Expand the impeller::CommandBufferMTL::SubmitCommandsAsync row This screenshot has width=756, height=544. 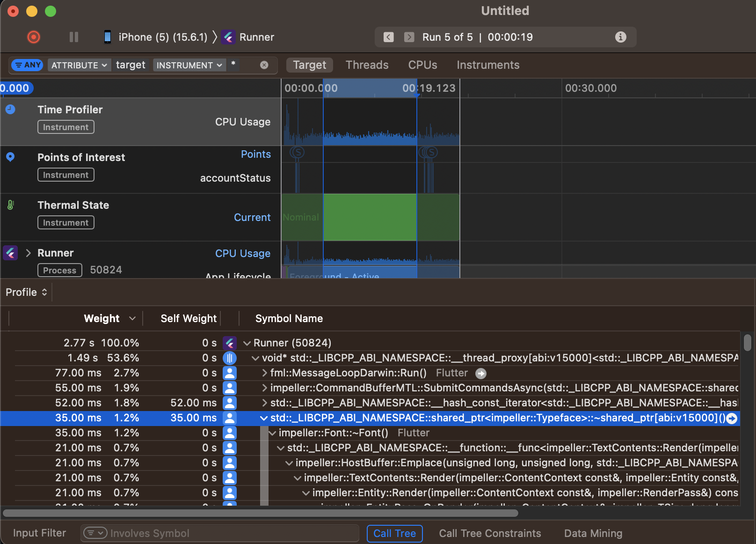pos(263,388)
